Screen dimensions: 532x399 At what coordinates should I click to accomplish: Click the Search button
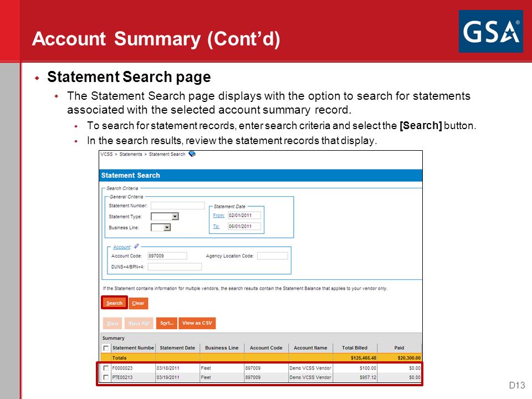114,303
